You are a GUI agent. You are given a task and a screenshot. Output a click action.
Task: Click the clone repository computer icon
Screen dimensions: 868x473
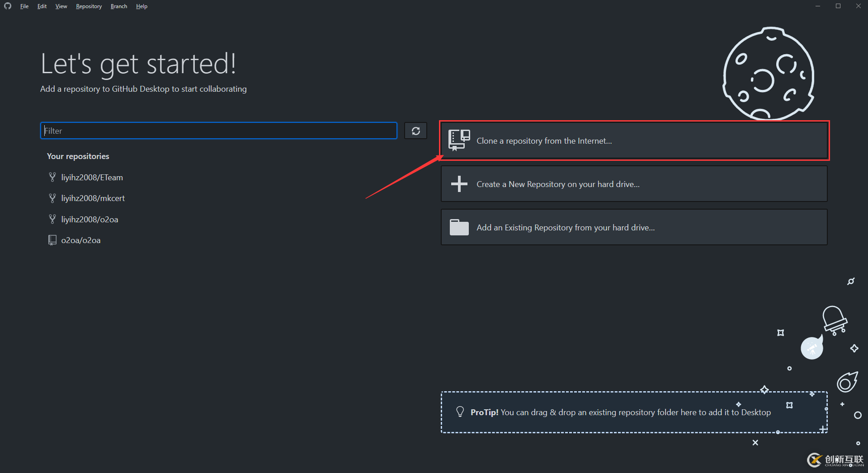[x=459, y=140]
